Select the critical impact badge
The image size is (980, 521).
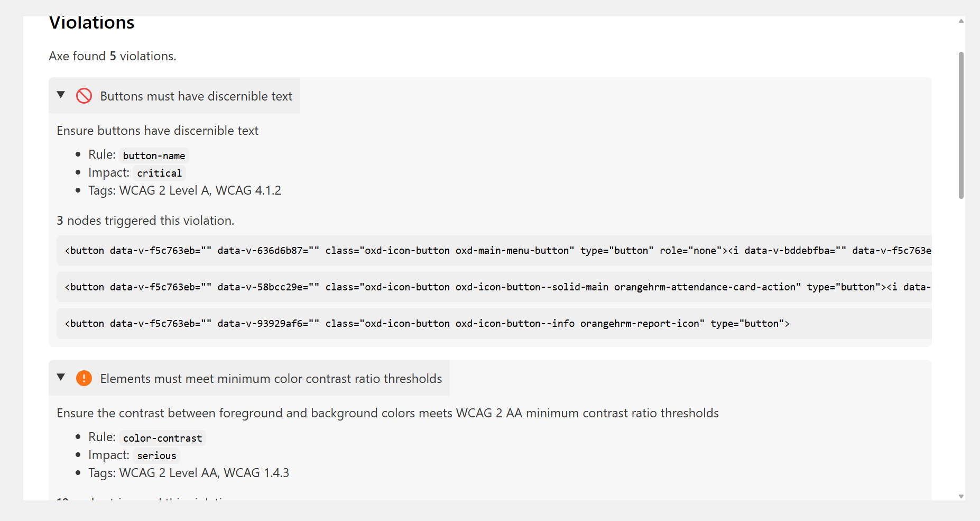click(159, 173)
